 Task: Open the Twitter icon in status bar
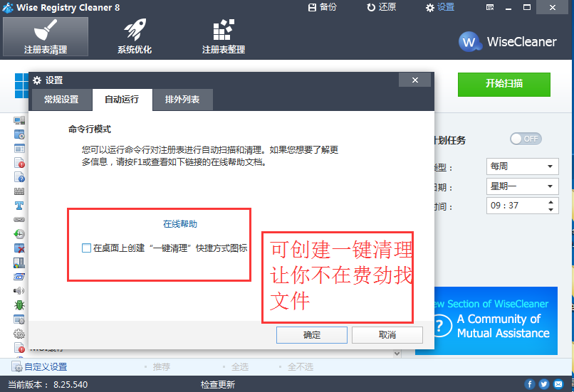click(x=543, y=384)
